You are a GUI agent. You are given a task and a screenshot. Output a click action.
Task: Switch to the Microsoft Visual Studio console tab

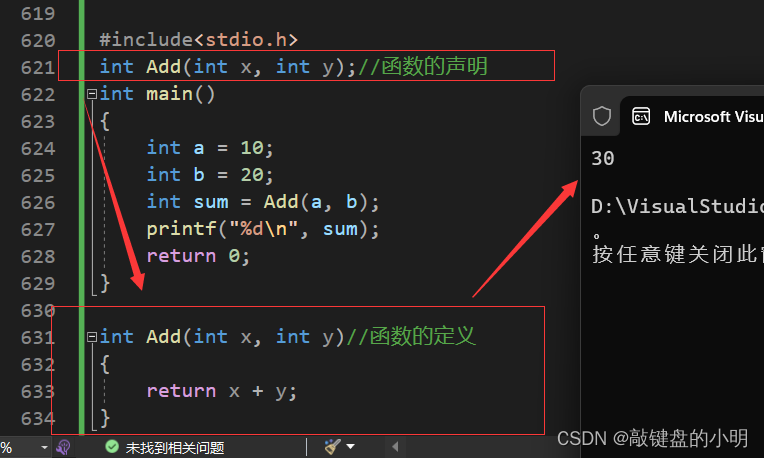tap(692, 116)
